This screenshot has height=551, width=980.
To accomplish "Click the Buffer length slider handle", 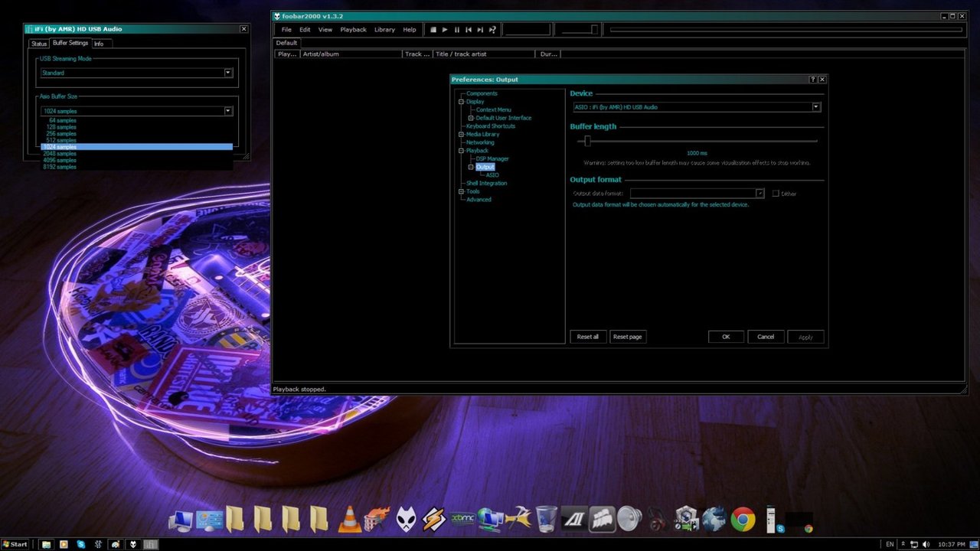I will pyautogui.click(x=587, y=141).
